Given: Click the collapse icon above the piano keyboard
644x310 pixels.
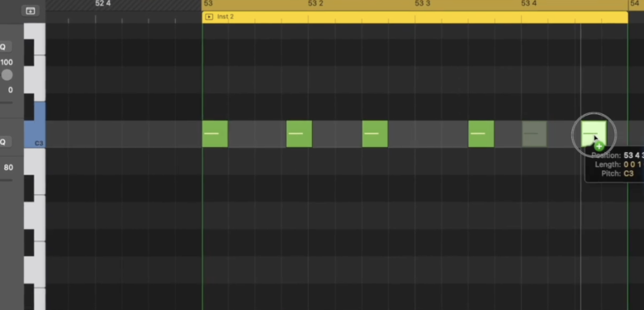Looking at the screenshot, I should pyautogui.click(x=30, y=11).
